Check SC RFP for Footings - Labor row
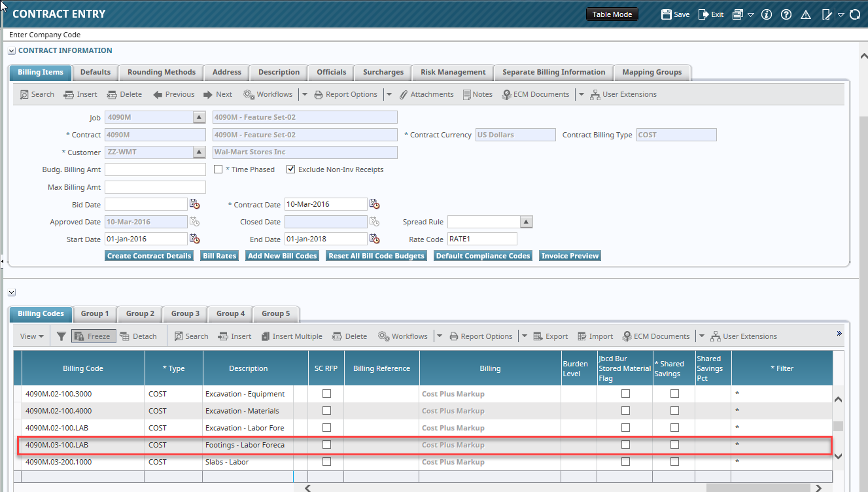868x492 pixels. click(326, 444)
